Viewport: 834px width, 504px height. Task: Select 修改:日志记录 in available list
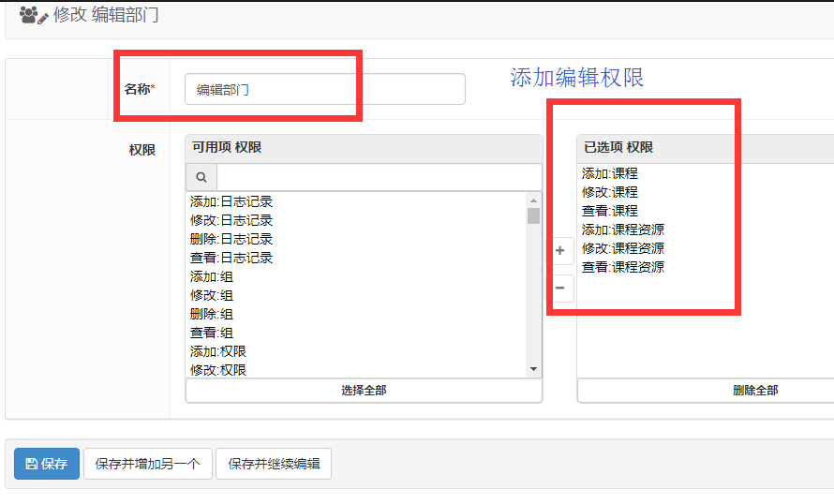coord(231,220)
